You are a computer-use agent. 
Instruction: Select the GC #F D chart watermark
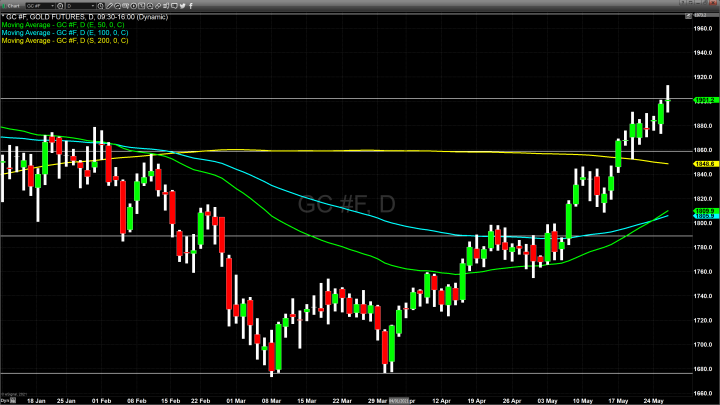[x=347, y=204]
